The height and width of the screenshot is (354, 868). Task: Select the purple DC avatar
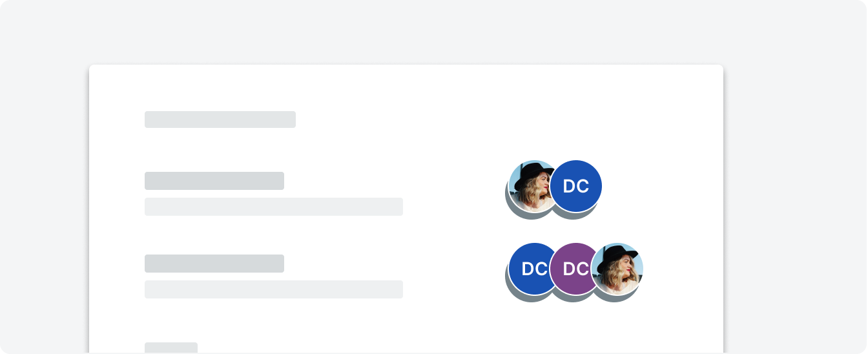[x=574, y=269]
